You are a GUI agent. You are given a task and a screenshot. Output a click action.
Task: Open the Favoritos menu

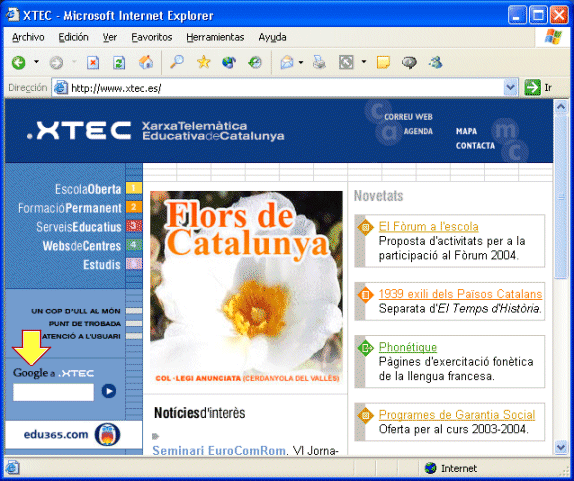pos(152,37)
